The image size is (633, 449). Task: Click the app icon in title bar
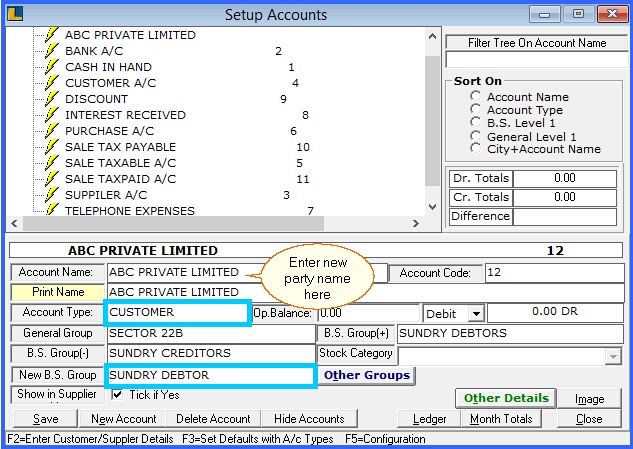pos(14,14)
